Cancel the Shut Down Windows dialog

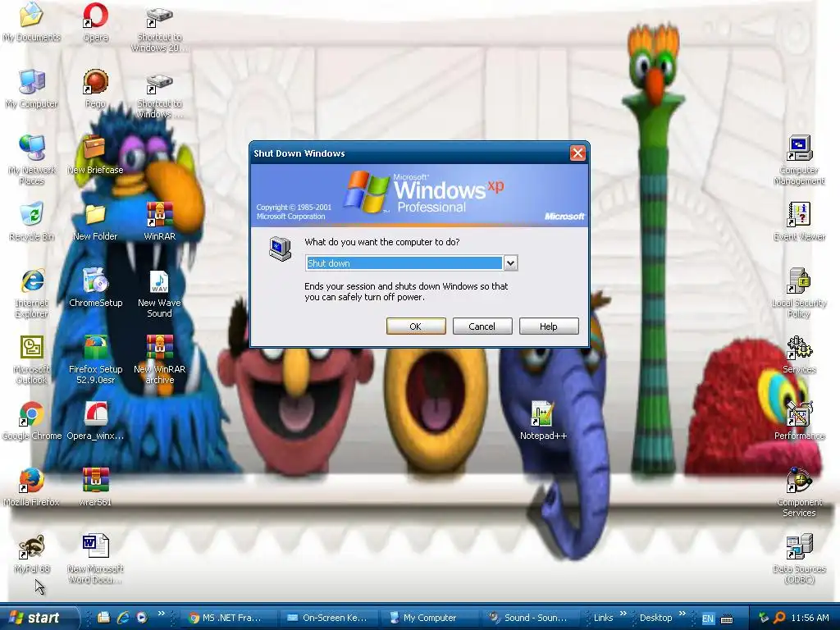coord(482,326)
